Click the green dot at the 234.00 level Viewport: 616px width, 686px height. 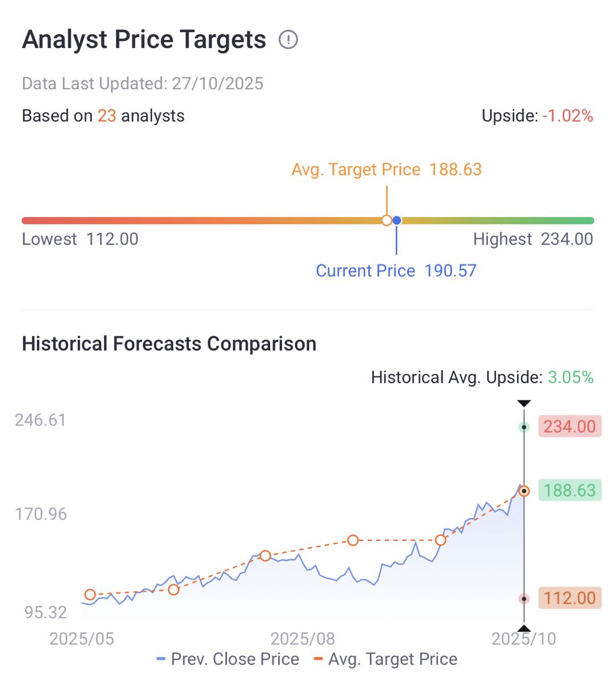(x=524, y=427)
